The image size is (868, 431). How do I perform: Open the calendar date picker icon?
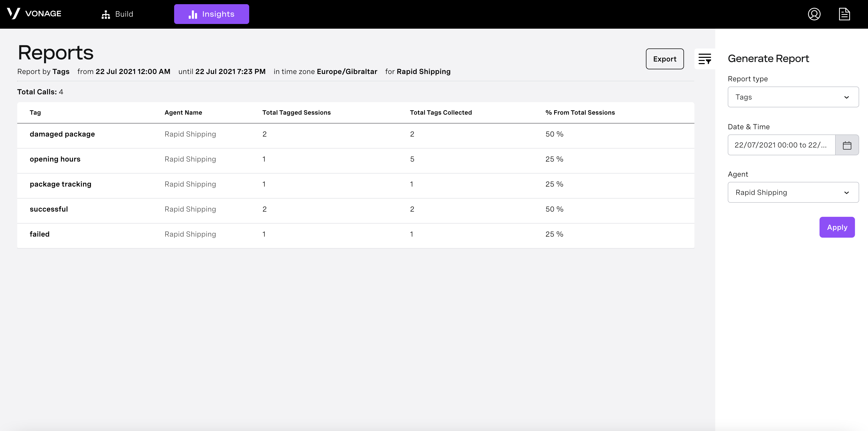(x=847, y=145)
